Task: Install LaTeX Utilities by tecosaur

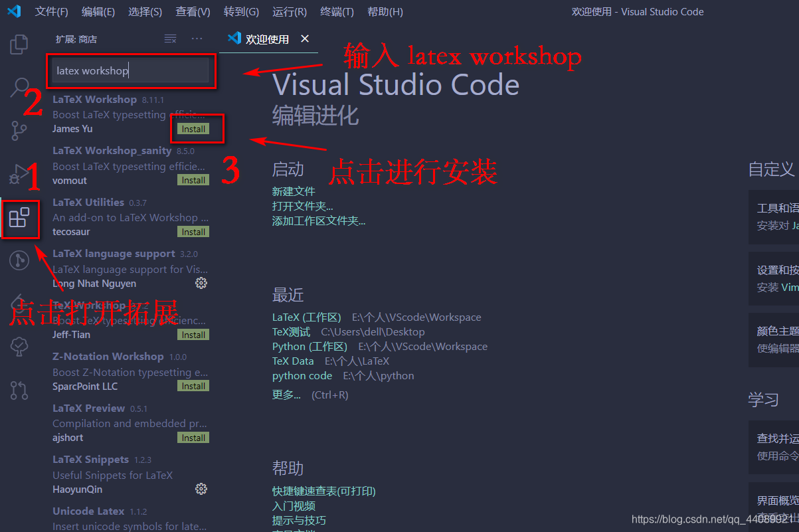Action: pyautogui.click(x=193, y=232)
